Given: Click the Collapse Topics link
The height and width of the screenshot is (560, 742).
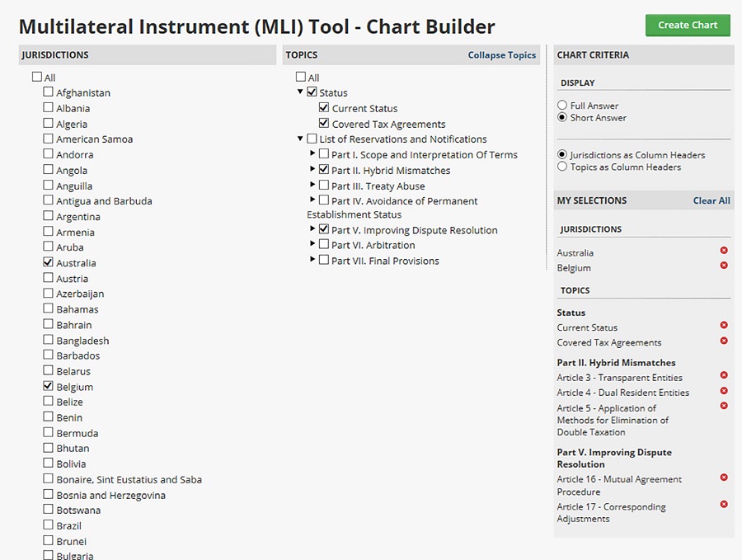Looking at the screenshot, I should 501,55.
